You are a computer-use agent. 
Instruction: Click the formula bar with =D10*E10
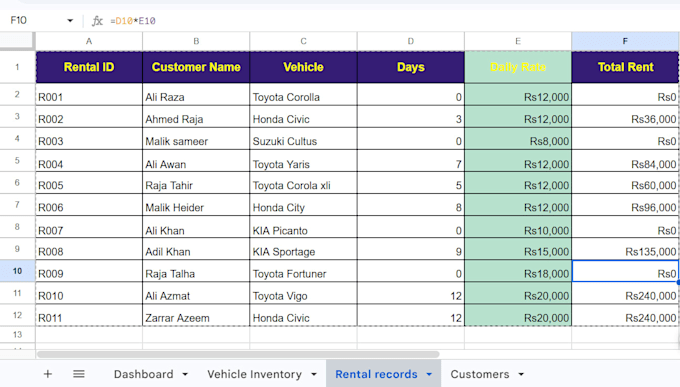click(x=390, y=20)
